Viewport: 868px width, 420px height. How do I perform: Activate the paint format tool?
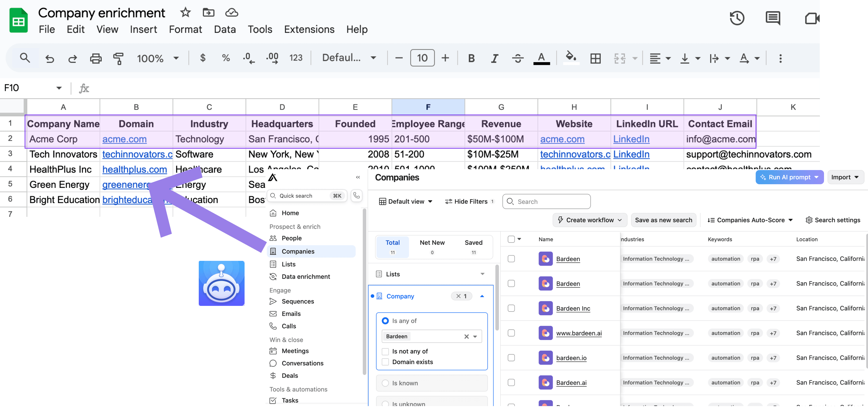tap(118, 58)
